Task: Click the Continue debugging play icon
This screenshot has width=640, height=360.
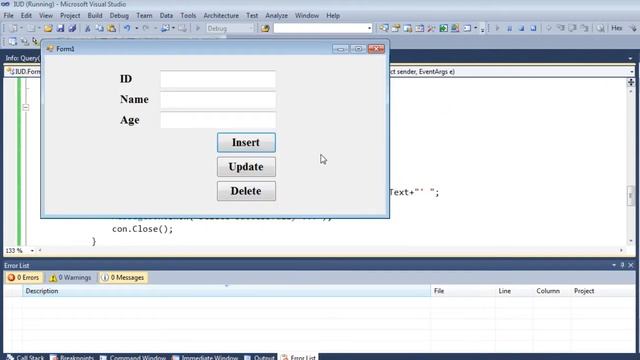Action: [497, 28]
